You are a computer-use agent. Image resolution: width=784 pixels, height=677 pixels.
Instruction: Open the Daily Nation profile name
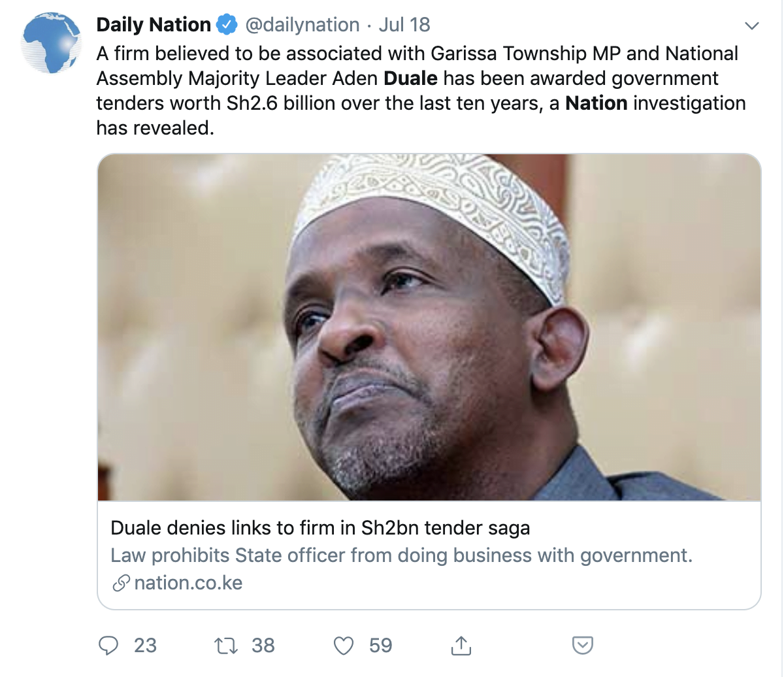pos(154,25)
